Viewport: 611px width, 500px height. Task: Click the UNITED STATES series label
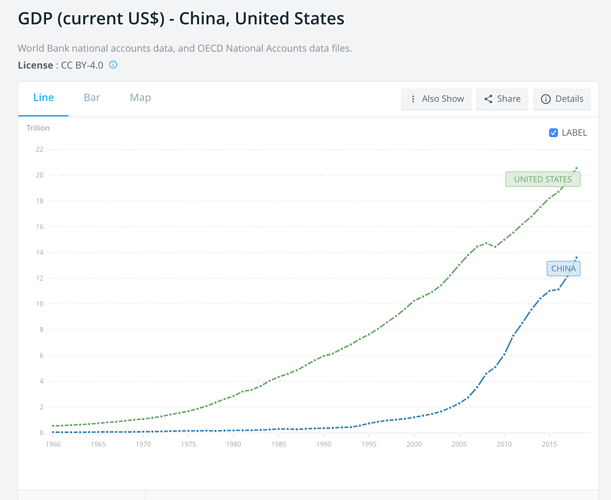(541, 180)
